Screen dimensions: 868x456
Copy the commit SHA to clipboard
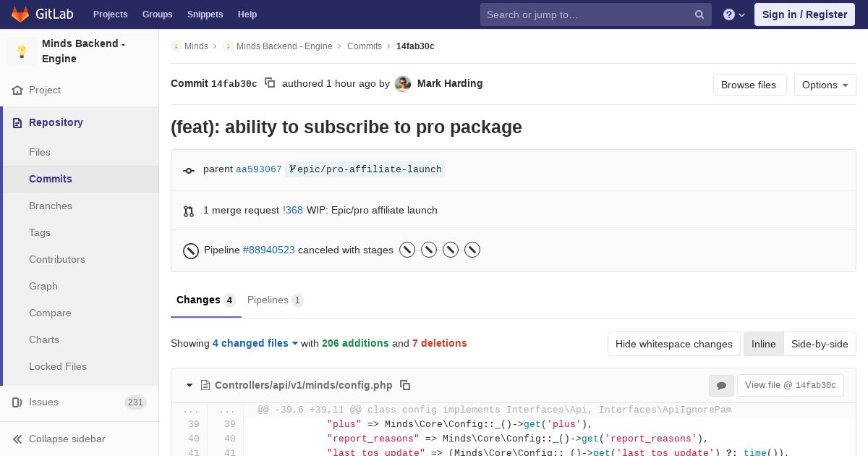tap(270, 83)
